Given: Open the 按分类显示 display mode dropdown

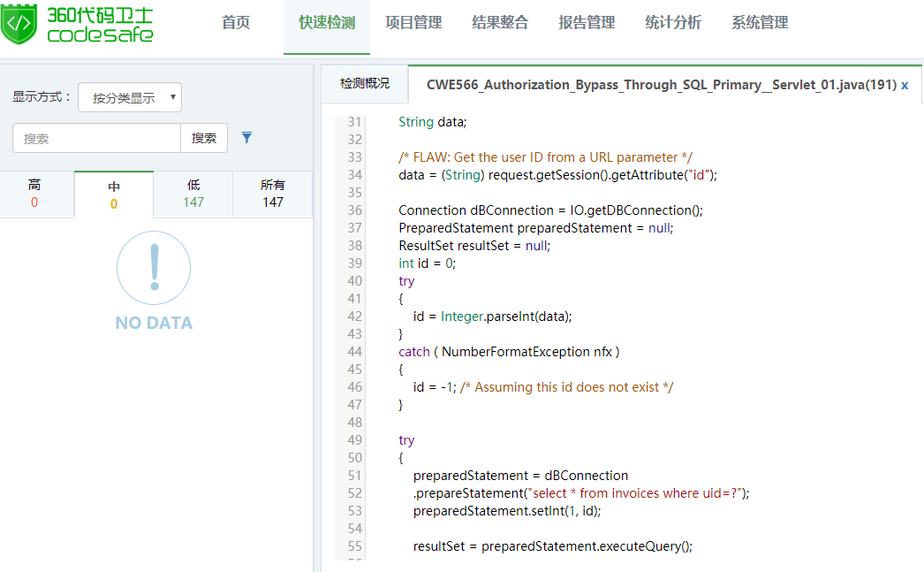Looking at the screenshot, I should (x=130, y=97).
